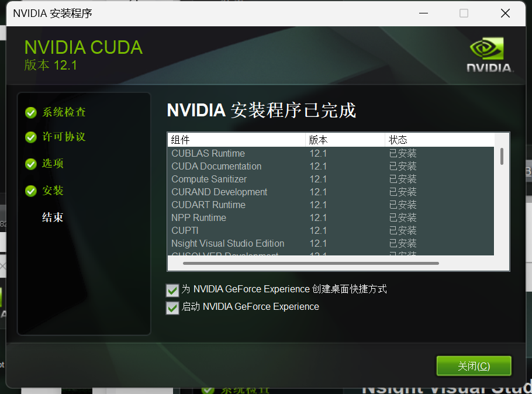Select the CUBLAS Runtime row

(331, 153)
